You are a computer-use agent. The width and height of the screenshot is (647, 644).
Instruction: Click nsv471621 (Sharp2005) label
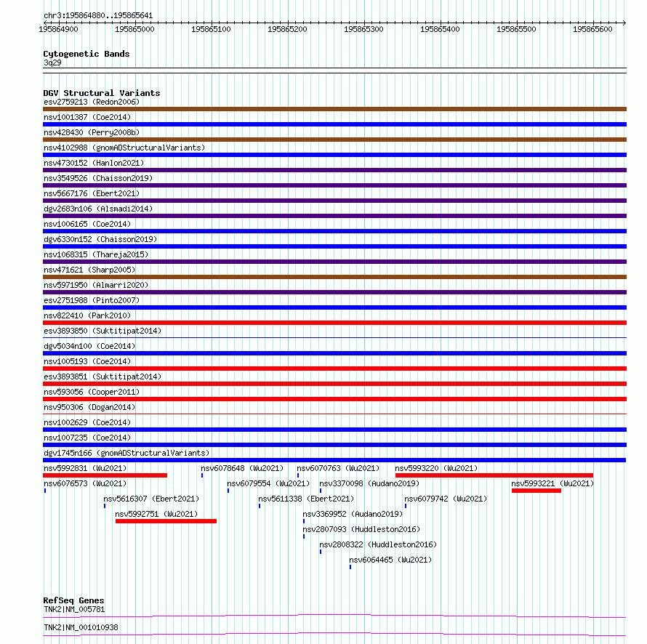pos(89,270)
